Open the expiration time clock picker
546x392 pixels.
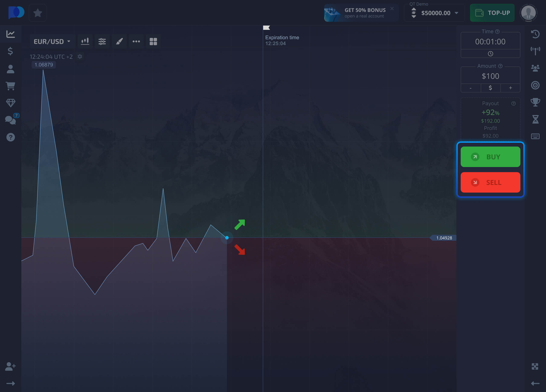pyautogui.click(x=490, y=54)
